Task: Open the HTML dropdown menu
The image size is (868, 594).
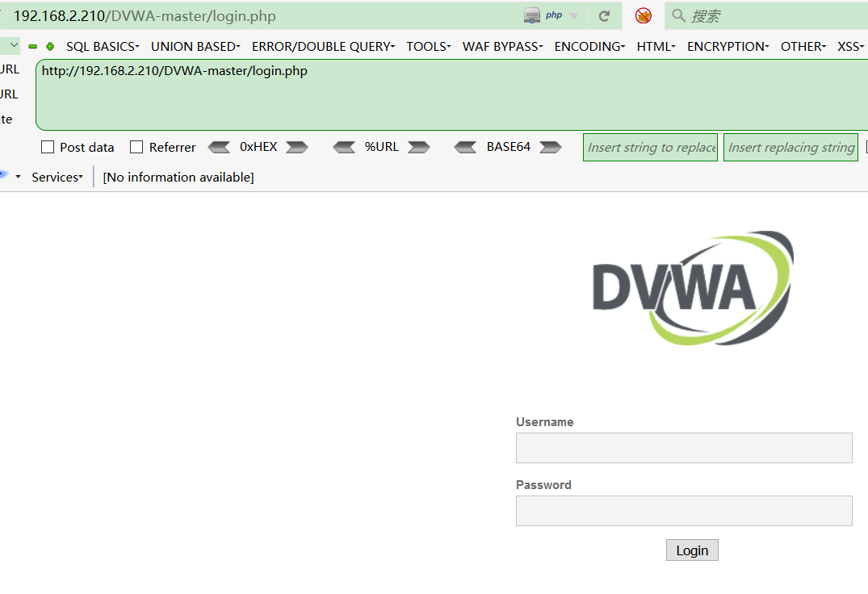Action: point(656,47)
